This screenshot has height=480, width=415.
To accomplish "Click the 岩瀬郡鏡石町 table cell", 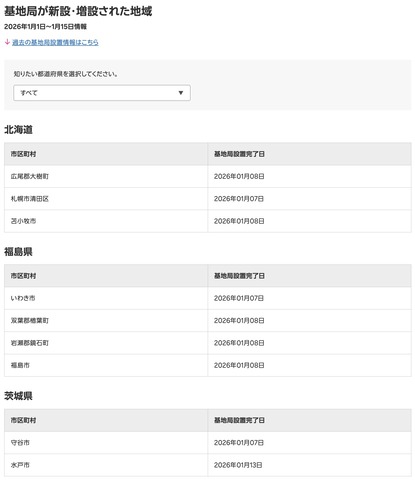I will coord(106,343).
